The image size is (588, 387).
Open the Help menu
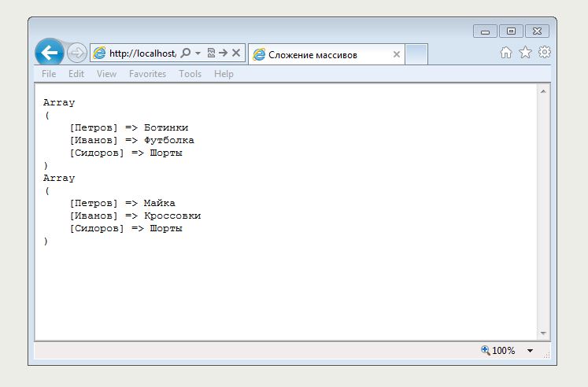point(224,74)
